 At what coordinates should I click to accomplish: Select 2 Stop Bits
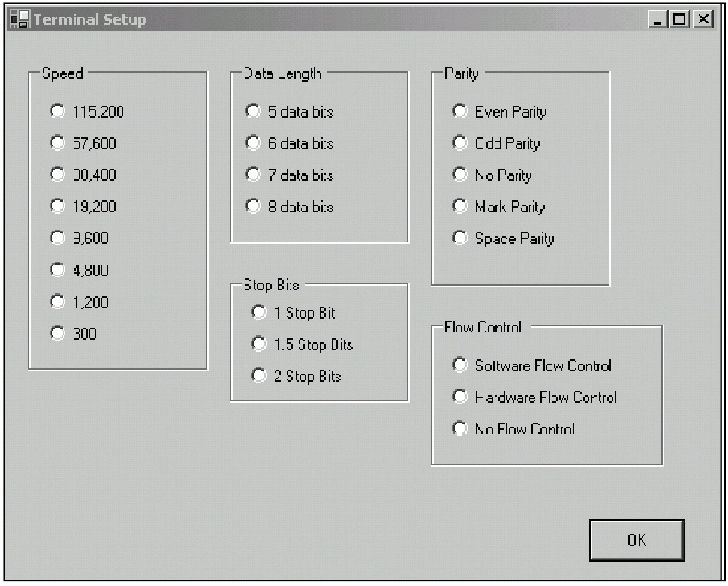(x=259, y=376)
